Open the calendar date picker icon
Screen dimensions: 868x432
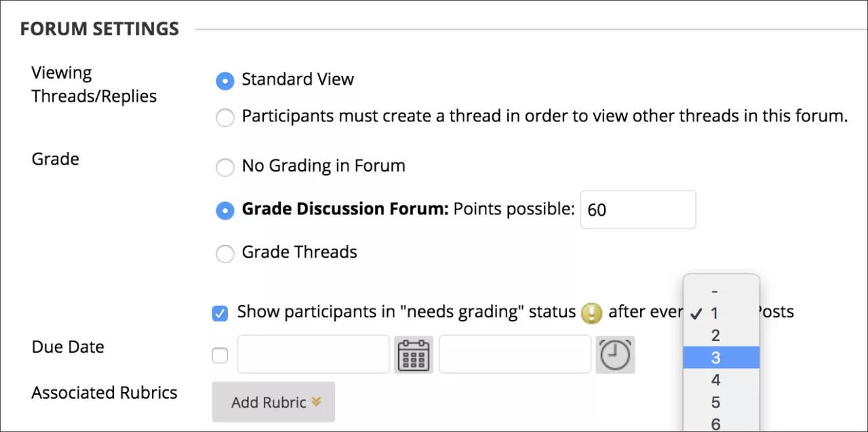click(413, 354)
